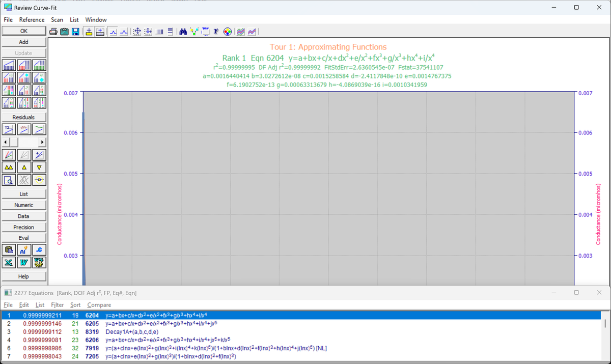The width and height of the screenshot is (611, 364).
Task: Open the color palette circle icon
Action: pos(228,32)
